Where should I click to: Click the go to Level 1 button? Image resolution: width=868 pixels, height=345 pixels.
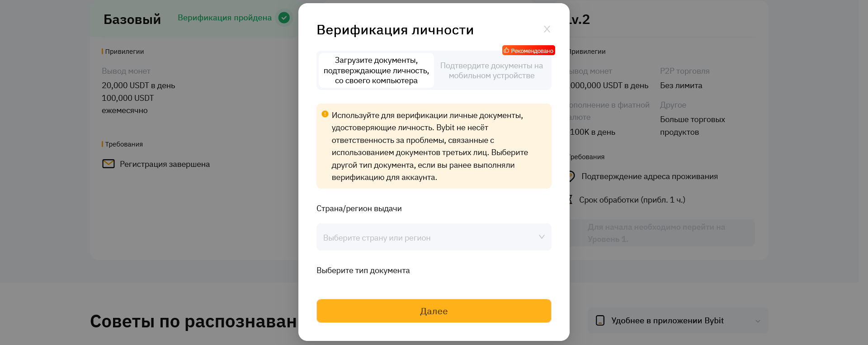click(x=662, y=233)
